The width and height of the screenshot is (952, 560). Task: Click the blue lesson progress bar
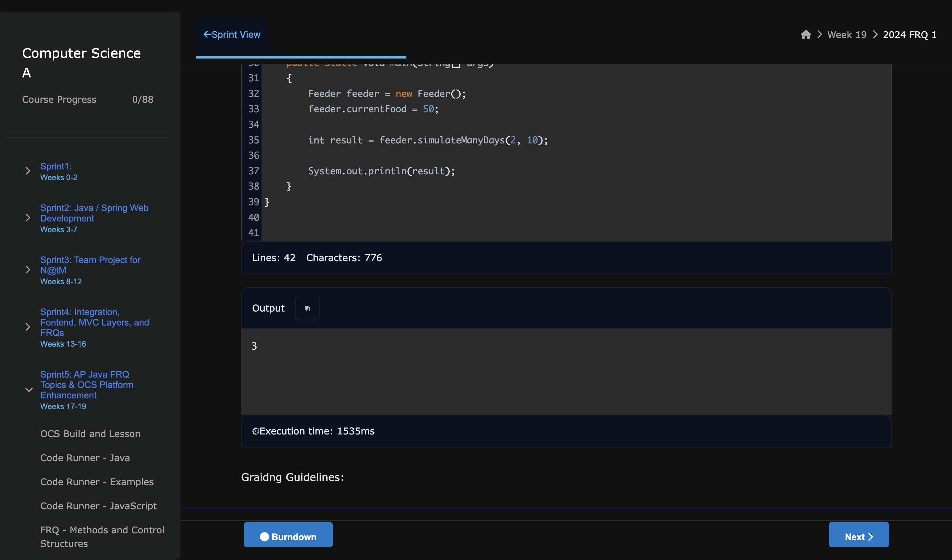[x=301, y=57]
